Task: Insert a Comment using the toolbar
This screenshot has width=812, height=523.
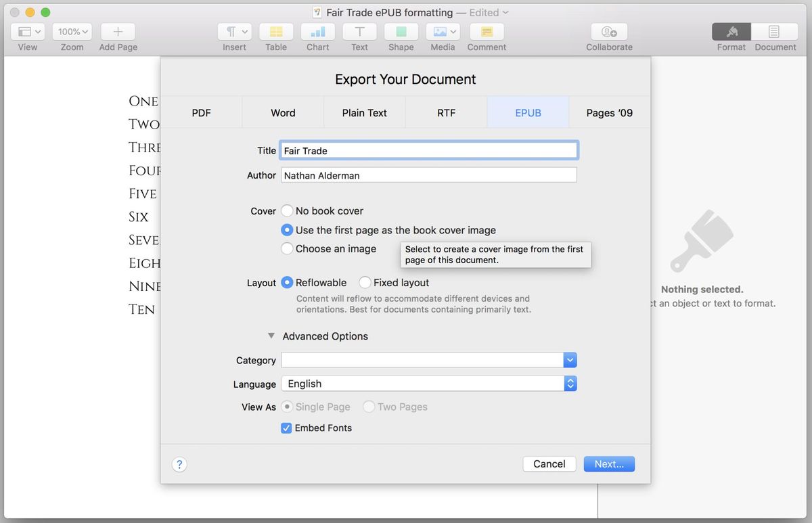Action: coord(486,31)
